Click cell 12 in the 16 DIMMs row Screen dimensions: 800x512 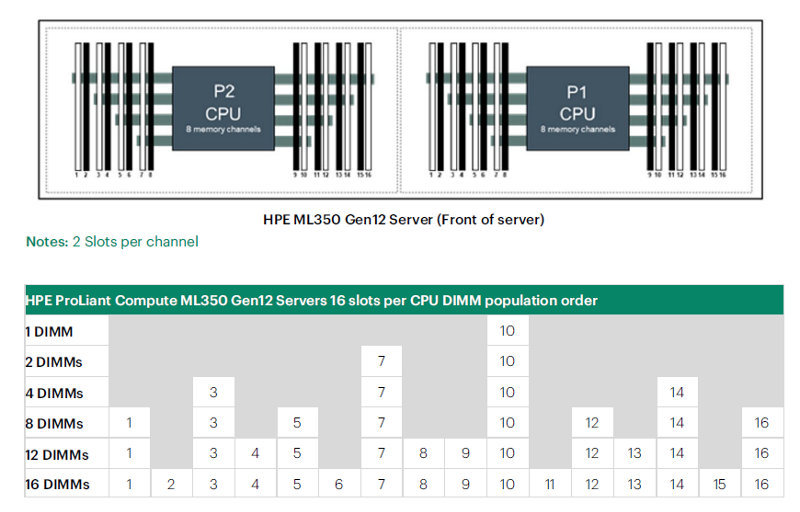pos(592,483)
